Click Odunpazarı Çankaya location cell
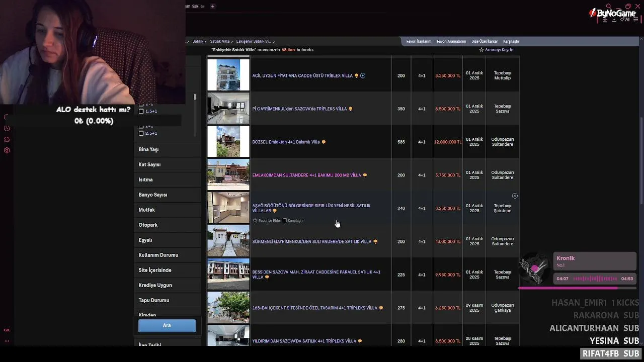The height and width of the screenshot is (362, 644). (502, 308)
